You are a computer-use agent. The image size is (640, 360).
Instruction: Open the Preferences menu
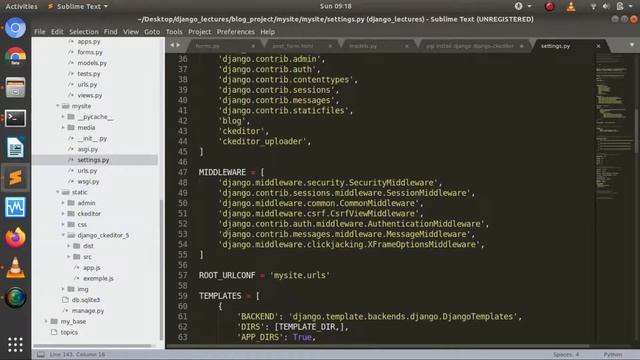point(236,32)
